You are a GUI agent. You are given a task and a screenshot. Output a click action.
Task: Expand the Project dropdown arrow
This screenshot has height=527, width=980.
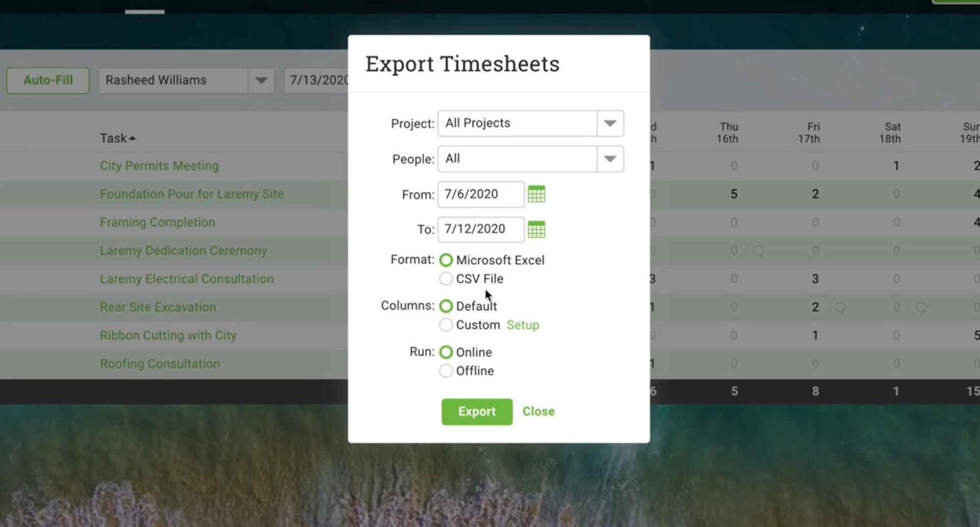click(x=610, y=123)
